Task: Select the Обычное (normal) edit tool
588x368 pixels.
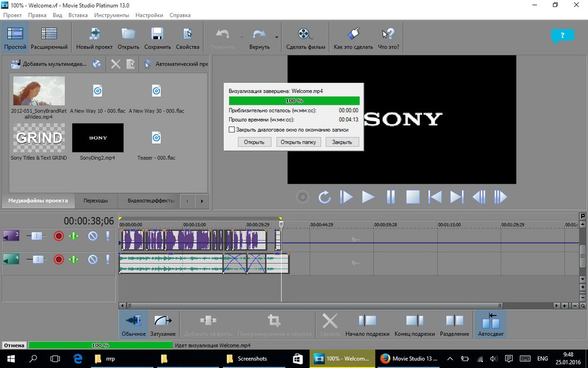Action: pyautogui.click(x=133, y=324)
